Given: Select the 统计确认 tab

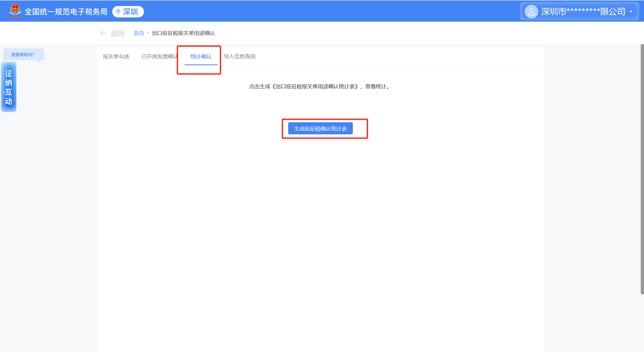Looking at the screenshot, I should [x=201, y=56].
